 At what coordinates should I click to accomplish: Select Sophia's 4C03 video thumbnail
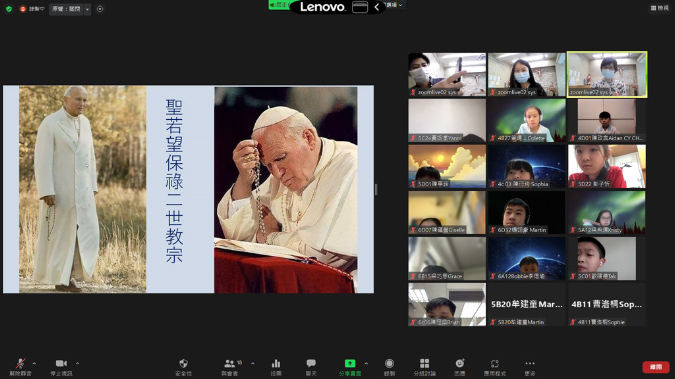(x=526, y=166)
